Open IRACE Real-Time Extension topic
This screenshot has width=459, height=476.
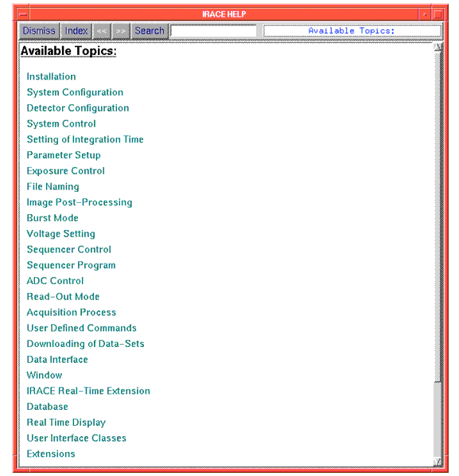[x=88, y=391]
